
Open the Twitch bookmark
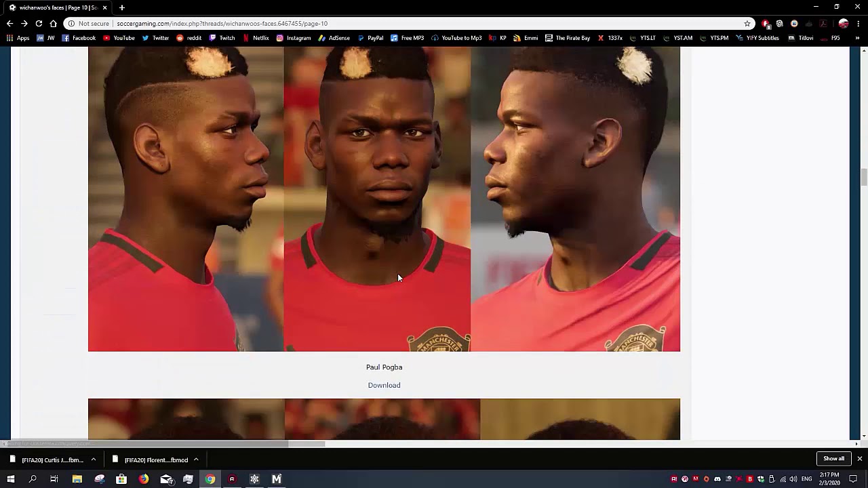pyautogui.click(x=222, y=38)
